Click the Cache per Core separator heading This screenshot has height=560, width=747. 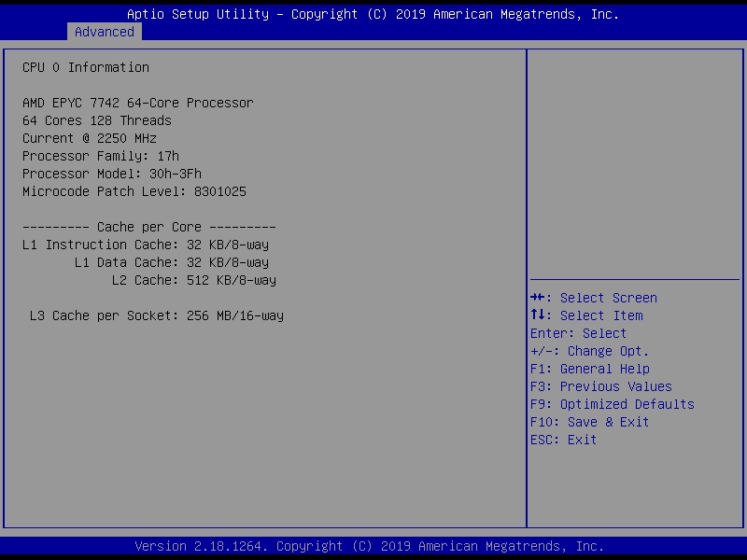(x=149, y=227)
